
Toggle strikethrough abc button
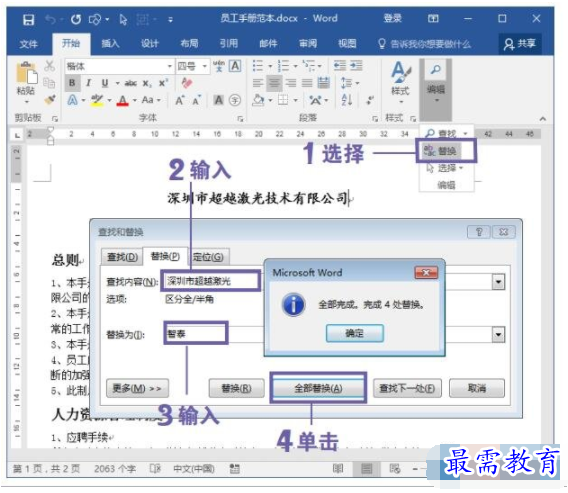(x=130, y=83)
